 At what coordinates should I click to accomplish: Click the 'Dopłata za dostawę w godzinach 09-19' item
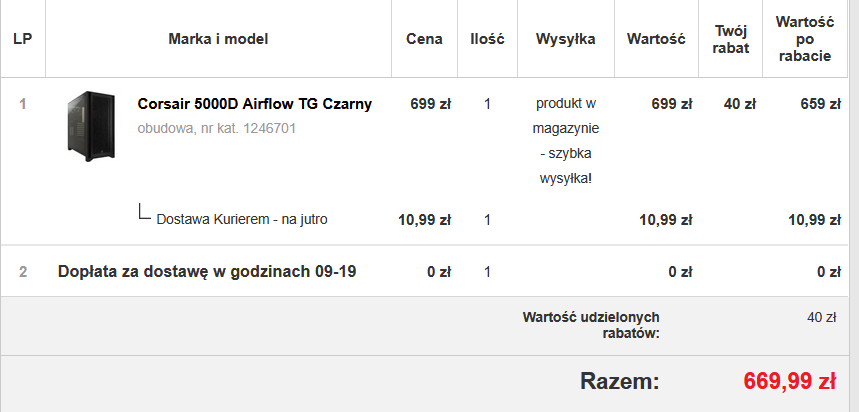(x=207, y=271)
